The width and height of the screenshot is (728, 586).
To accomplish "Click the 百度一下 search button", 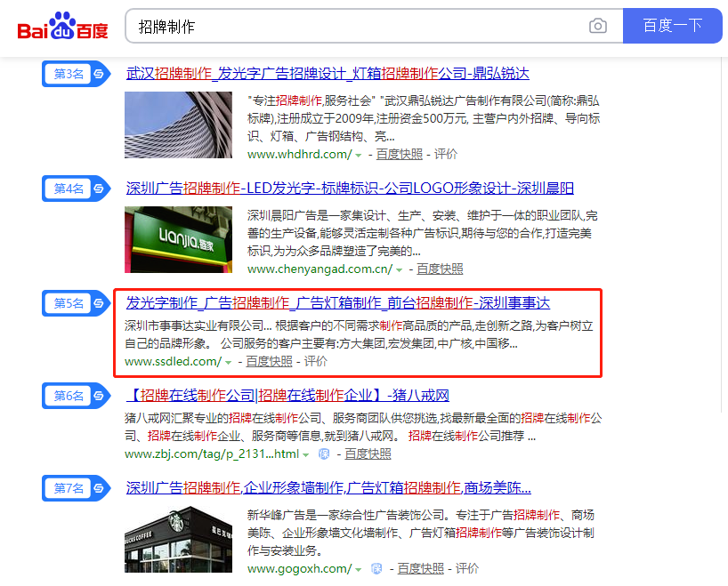I will (672, 26).
